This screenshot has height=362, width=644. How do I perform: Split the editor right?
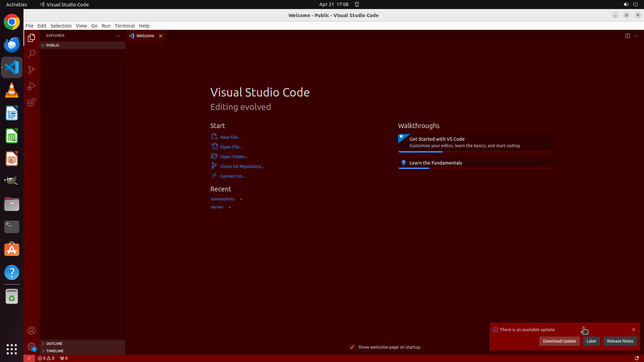(628, 36)
